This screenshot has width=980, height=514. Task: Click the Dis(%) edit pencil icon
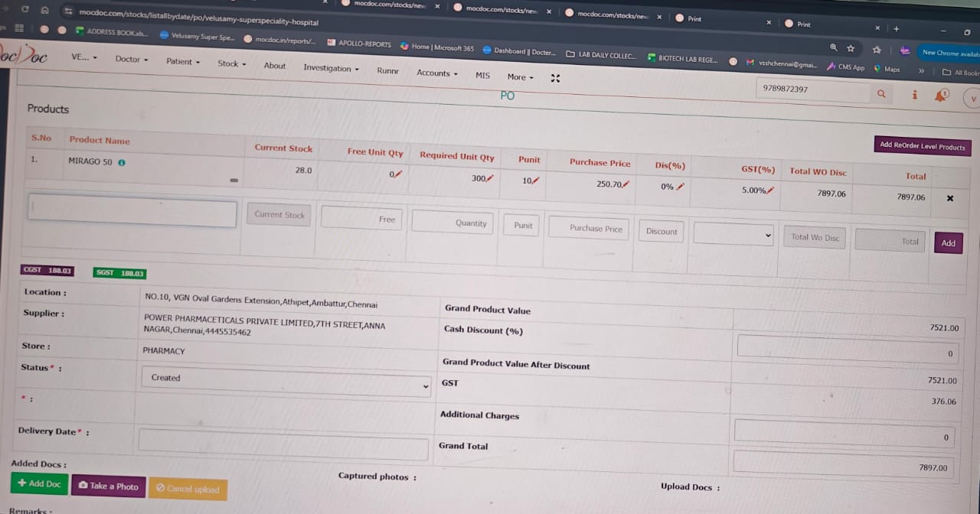click(680, 187)
